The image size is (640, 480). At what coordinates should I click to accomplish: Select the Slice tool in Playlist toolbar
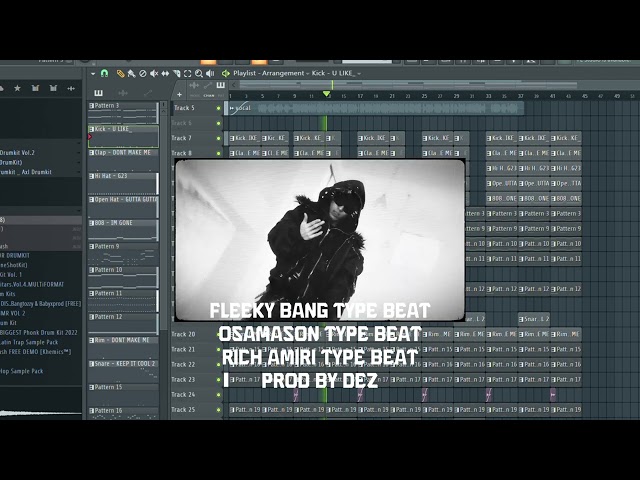point(176,73)
